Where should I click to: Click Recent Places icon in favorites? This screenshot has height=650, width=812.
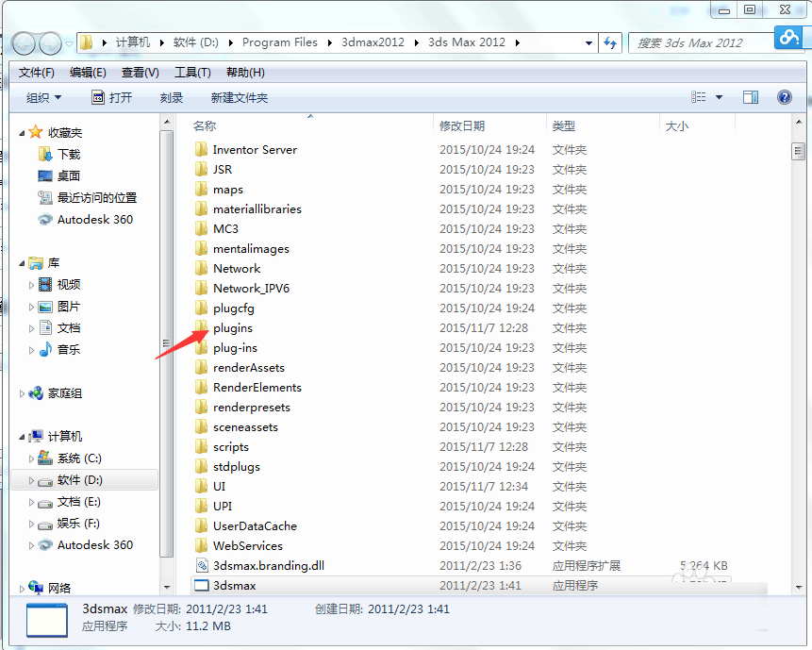pos(45,197)
